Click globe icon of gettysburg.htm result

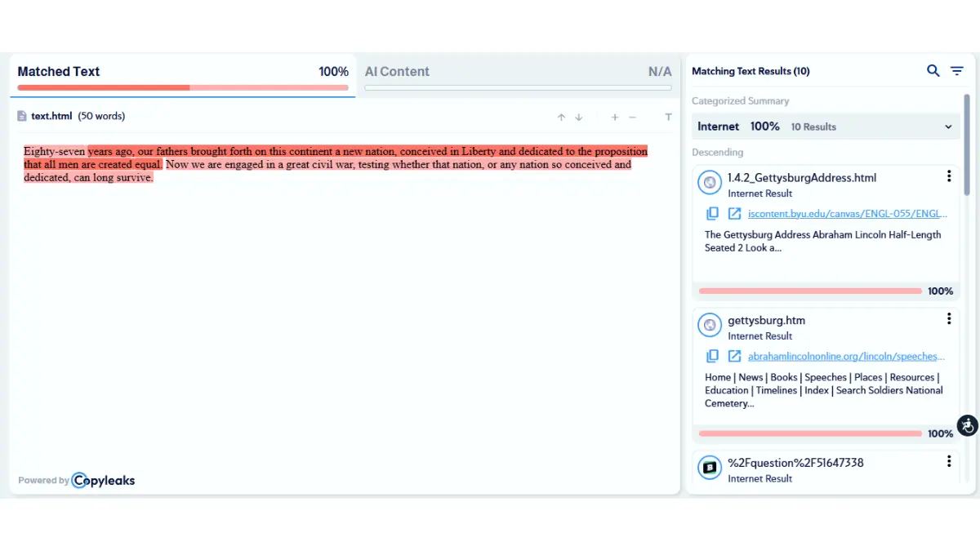pyautogui.click(x=710, y=326)
